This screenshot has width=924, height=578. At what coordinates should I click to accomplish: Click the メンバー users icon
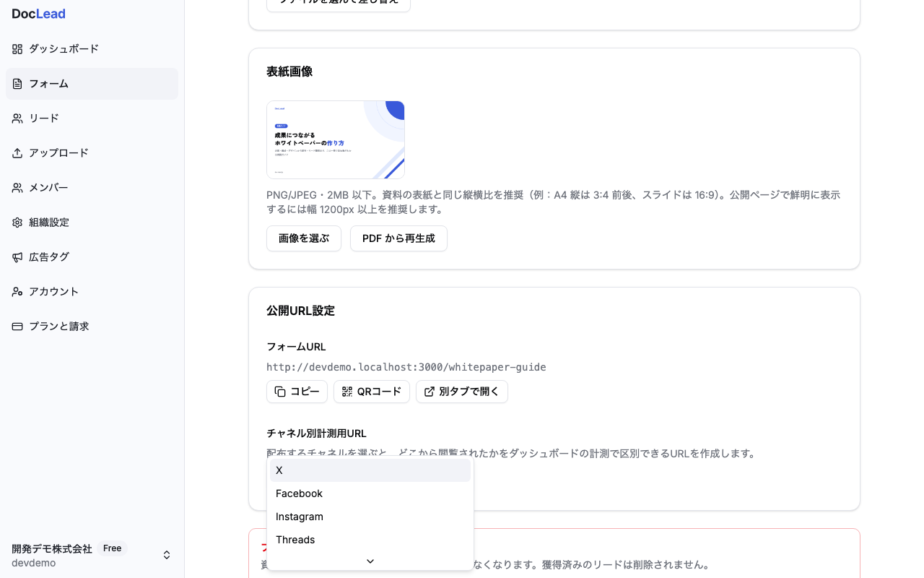point(17,188)
